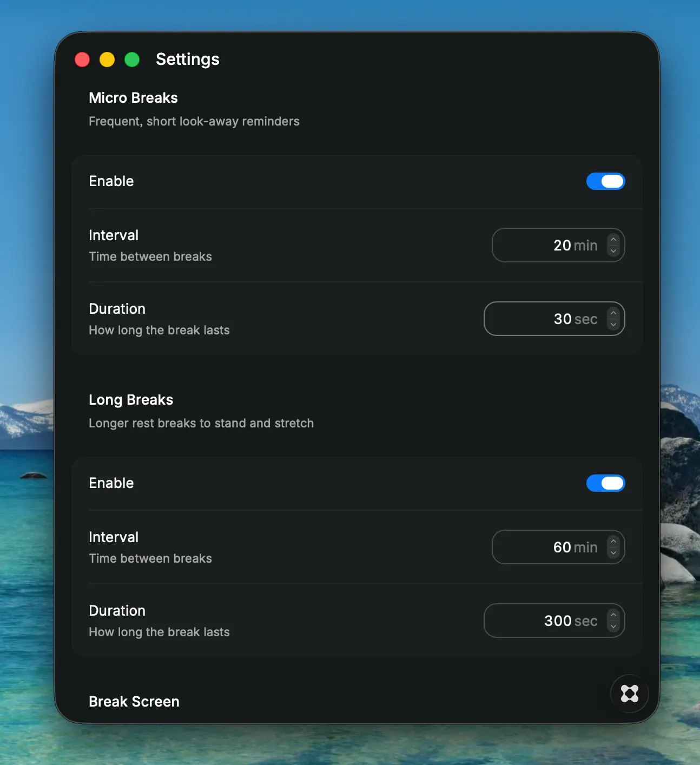
Task: Increase the Long Breaks interval with up arrow
Action: [613, 541]
